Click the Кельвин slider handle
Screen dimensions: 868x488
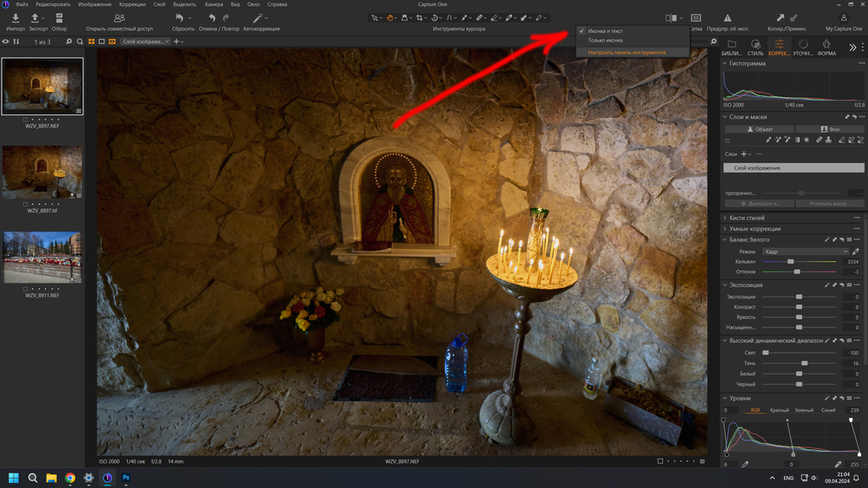791,262
